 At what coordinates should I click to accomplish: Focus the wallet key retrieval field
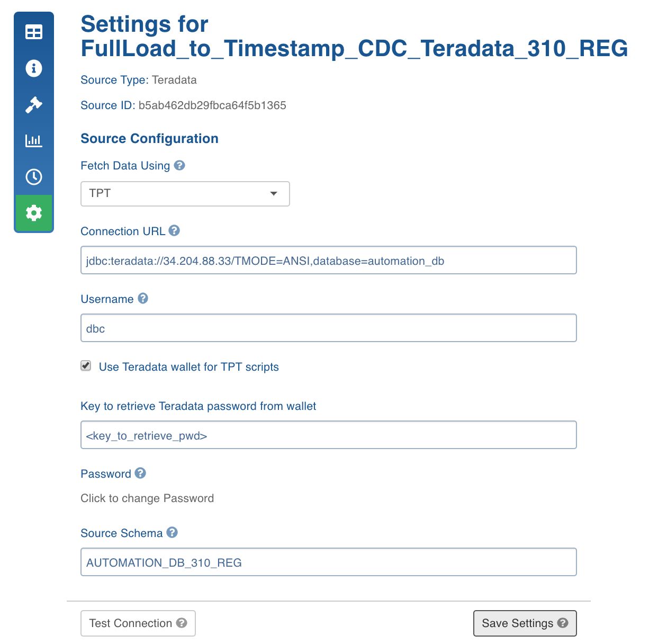tap(328, 435)
